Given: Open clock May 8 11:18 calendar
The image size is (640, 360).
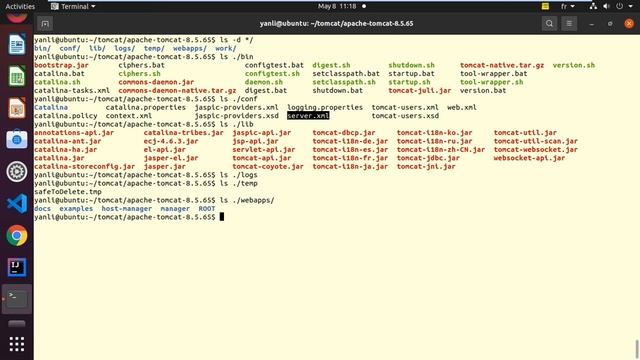Looking at the screenshot, I should click(337, 6).
